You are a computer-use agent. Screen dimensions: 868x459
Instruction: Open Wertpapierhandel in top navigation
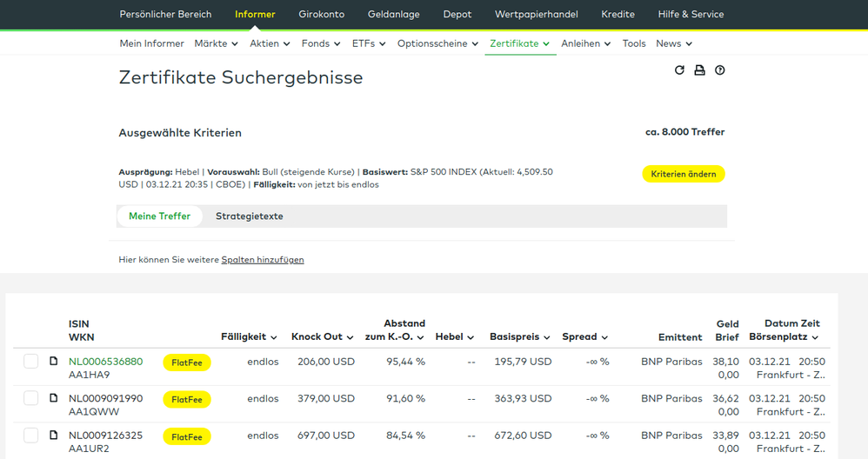[x=537, y=14]
